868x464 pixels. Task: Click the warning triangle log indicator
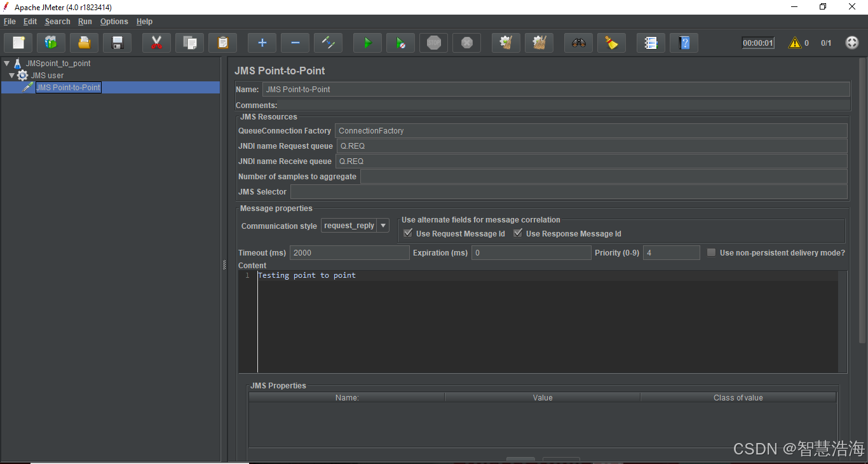click(x=794, y=43)
